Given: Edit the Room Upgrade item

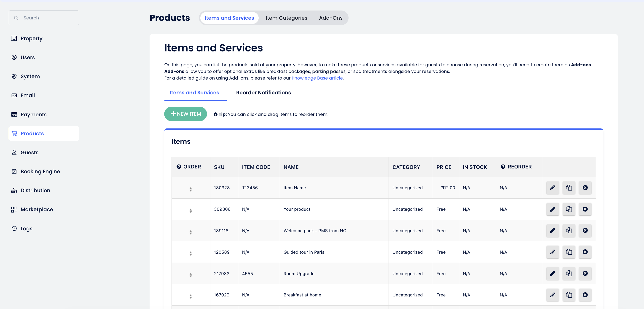Looking at the screenshot, I should point(553,273).
